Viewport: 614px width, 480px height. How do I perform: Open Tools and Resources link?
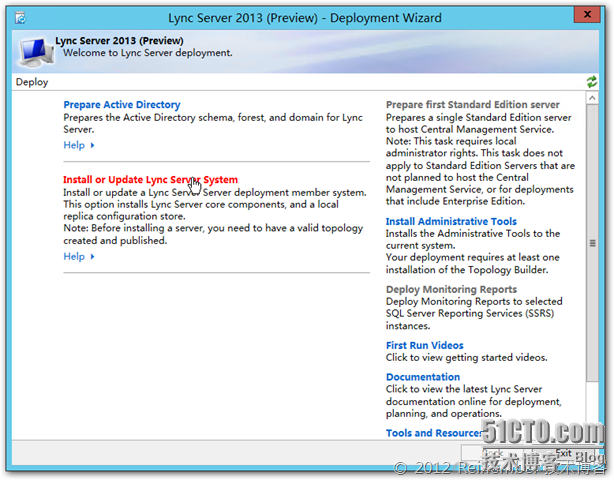click(x=434, y=433)
